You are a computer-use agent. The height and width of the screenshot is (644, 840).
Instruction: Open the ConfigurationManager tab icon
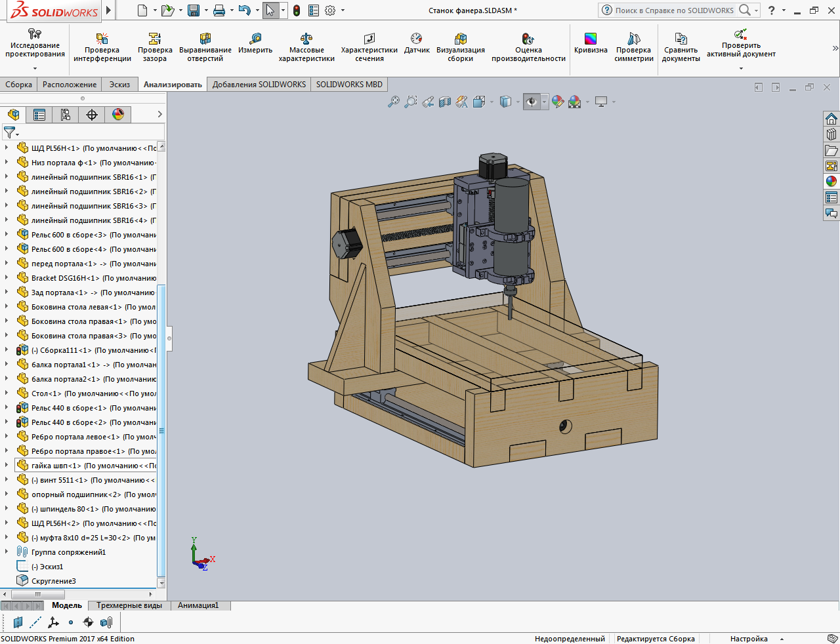(66, 115)
